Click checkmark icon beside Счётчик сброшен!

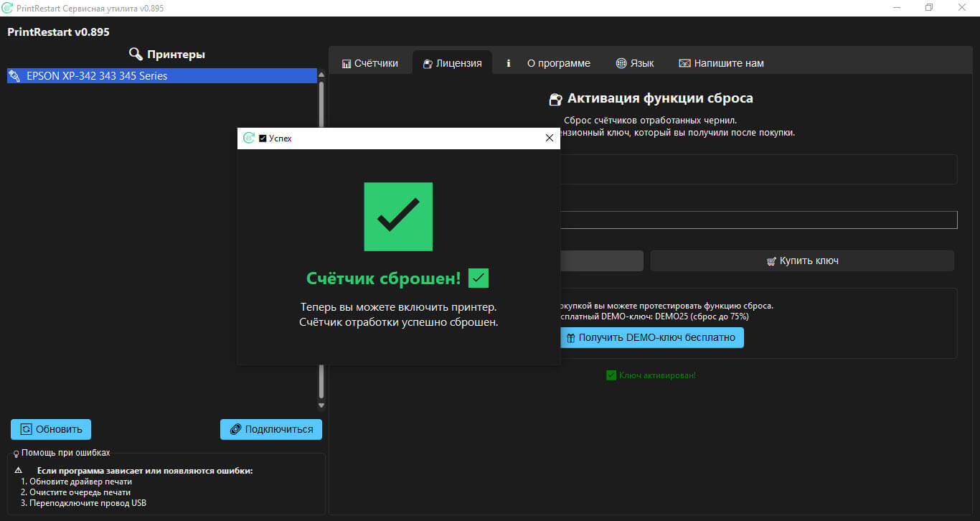478,278
